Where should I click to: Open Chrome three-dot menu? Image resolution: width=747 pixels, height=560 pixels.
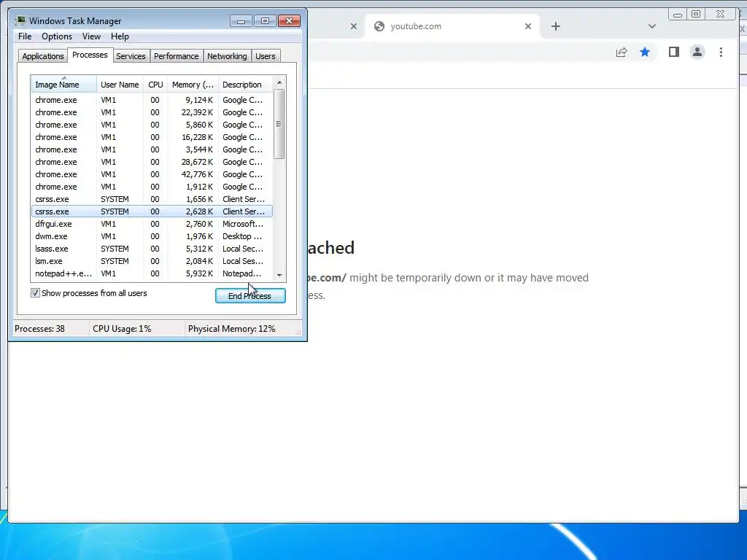721,52
